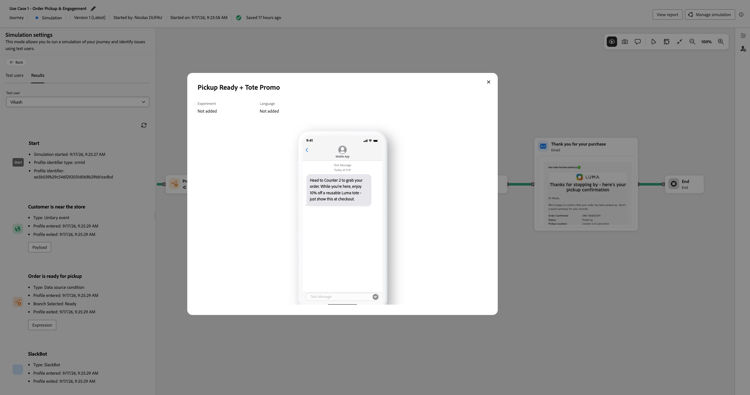Open the Test user dropdown showing Vikash

(x=77, y=102)
